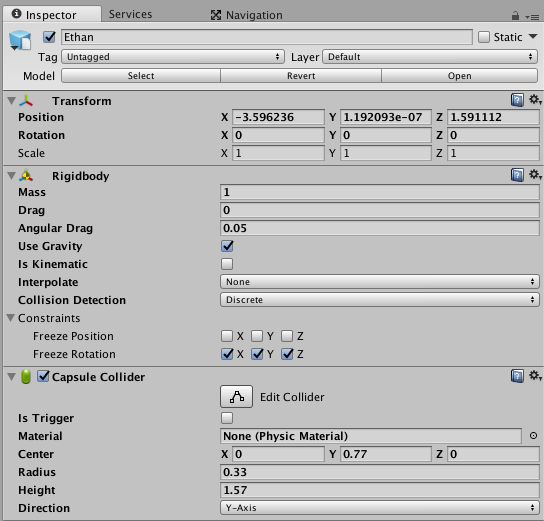Enable the Is Kinematic checkbox

click(227, 264)
